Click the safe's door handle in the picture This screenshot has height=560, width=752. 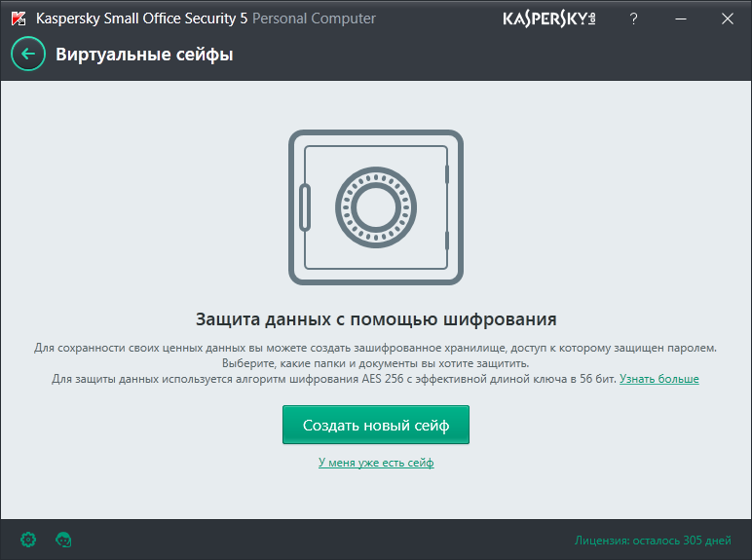tap(305, 206)
